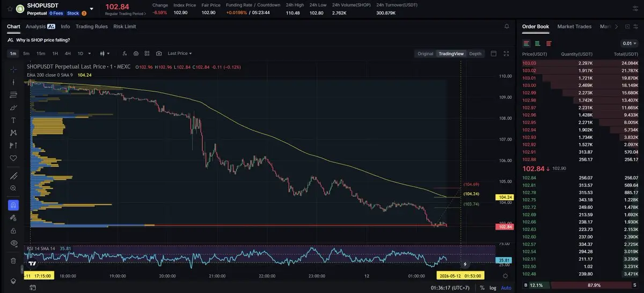This screenshot has width=644, height=293.
Task: Click the trash remove-drawings icon
Action: coord(13,261)
